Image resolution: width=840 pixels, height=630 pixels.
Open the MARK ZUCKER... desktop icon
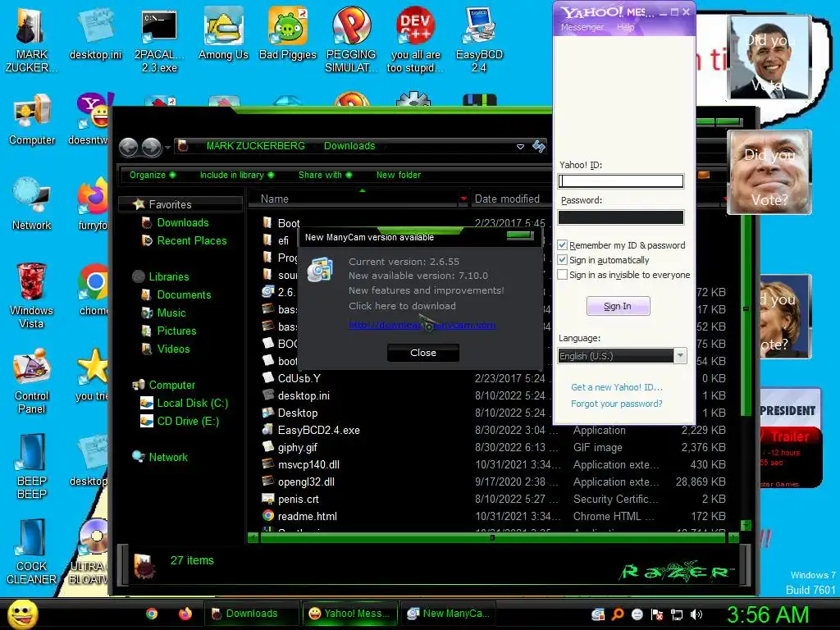tap(31, 40)
